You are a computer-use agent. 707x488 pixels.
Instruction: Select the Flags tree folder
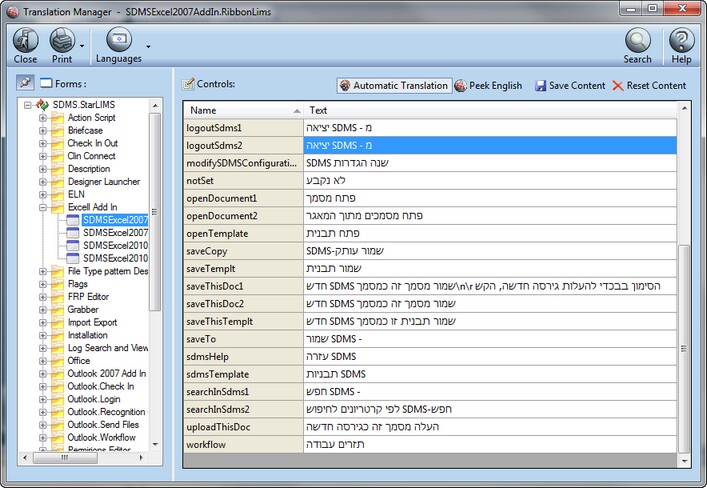(x=78, y=284)
